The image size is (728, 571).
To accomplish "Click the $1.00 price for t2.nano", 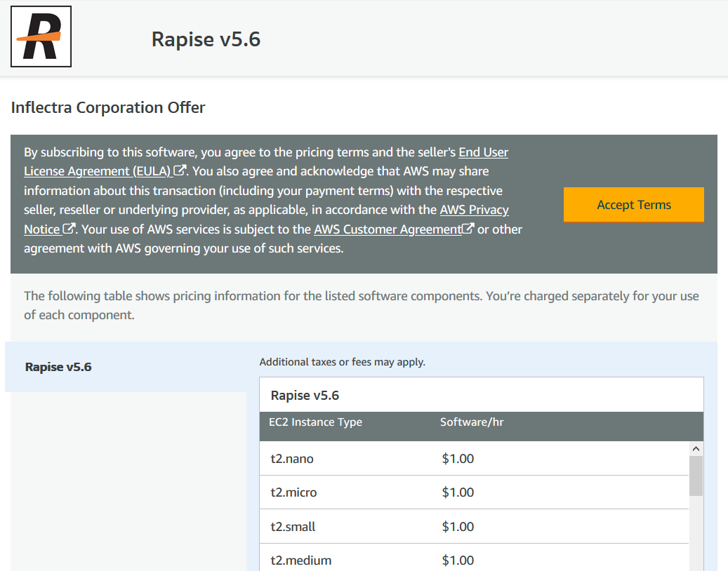I will click(458, 459).
